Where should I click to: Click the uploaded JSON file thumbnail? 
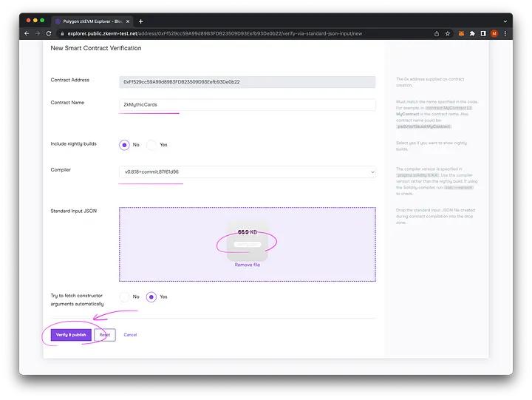coord(248,241)
